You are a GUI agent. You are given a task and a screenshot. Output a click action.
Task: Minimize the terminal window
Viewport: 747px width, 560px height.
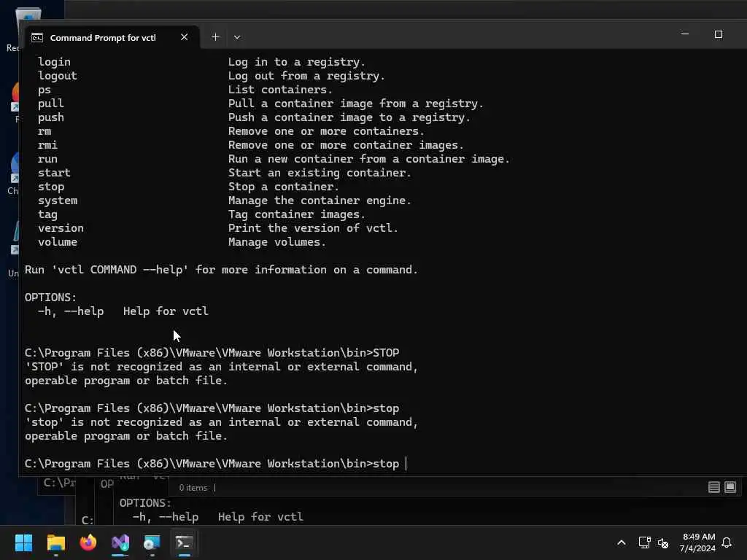coord(684,34)
